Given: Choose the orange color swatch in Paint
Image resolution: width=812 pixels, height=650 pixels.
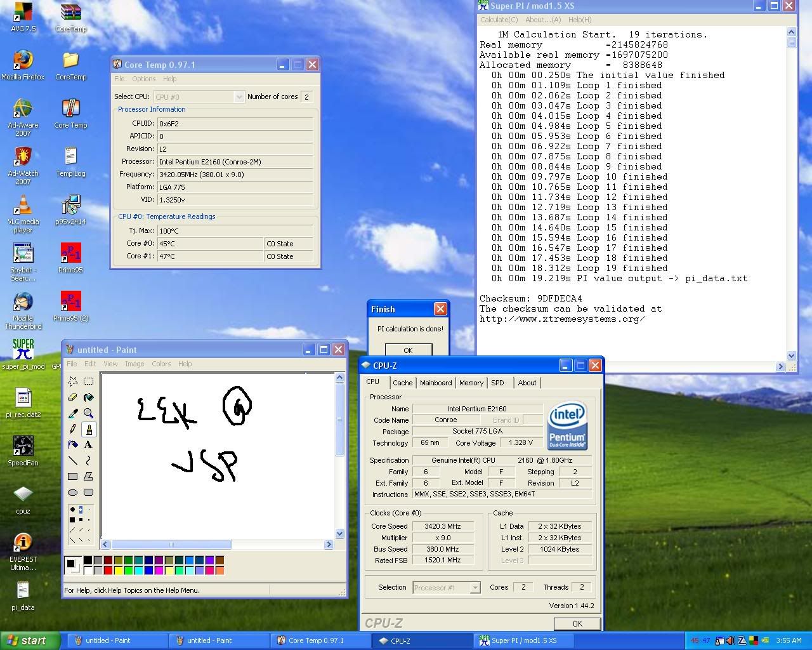Looking at the screenshot, I should point(219,570).
